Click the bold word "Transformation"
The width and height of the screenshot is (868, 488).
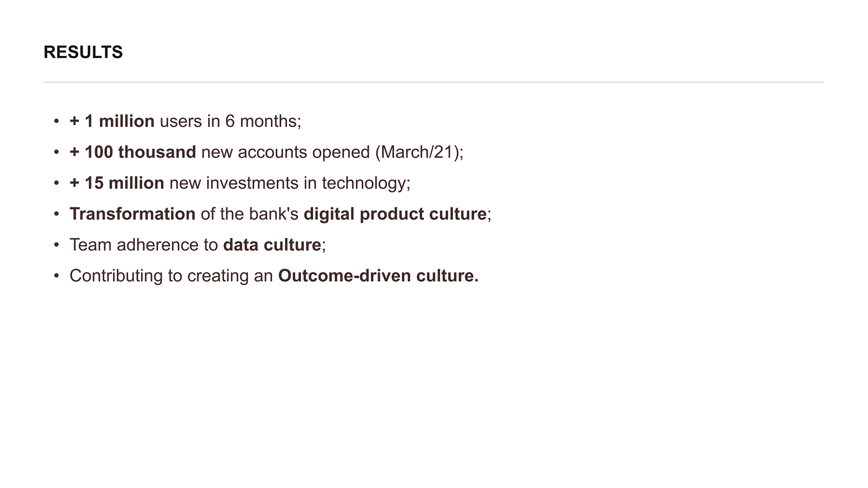click(132, 214)
